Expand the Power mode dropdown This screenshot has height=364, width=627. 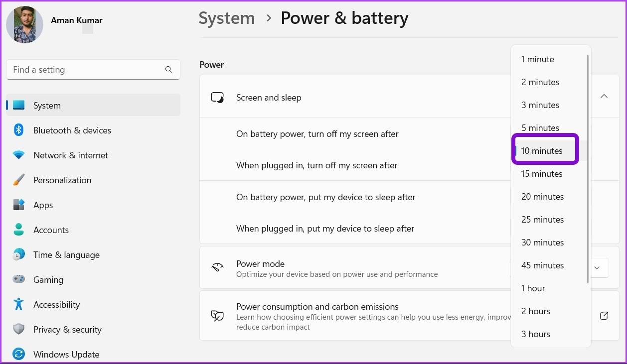[597, 268]
